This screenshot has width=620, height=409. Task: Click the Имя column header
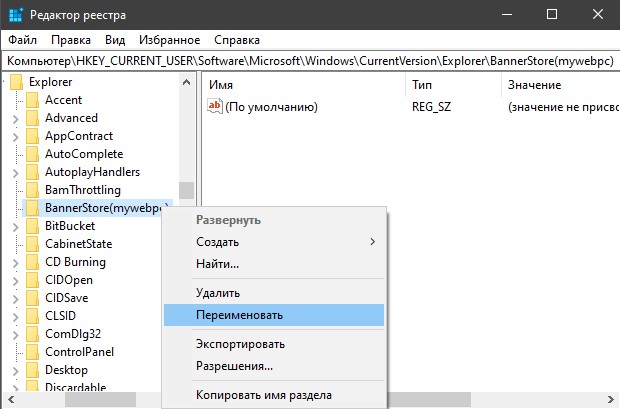[304, 85]
